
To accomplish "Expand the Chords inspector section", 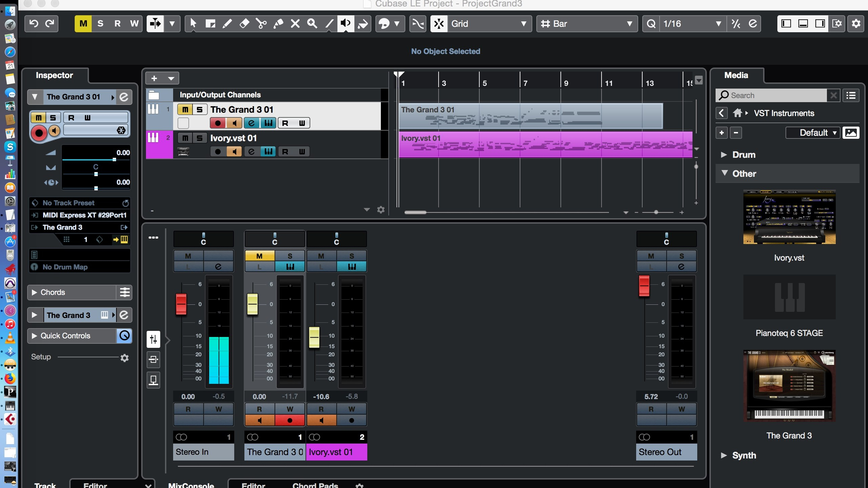I will click(x=34, y=292).
